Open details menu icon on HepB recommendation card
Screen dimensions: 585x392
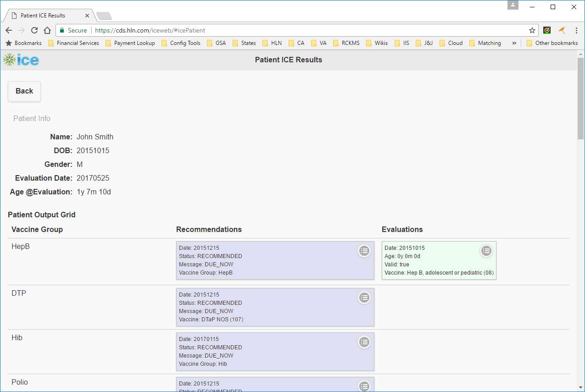coord(364,251)
